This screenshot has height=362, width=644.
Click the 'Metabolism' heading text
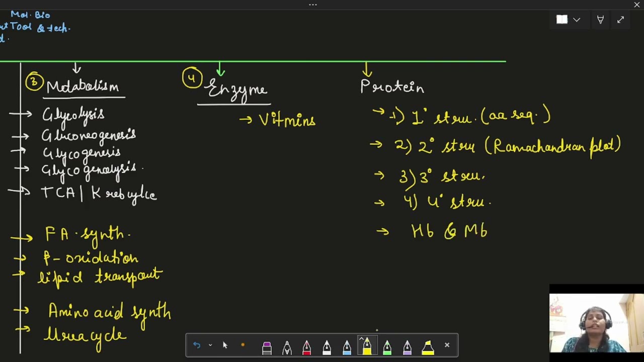83,86
